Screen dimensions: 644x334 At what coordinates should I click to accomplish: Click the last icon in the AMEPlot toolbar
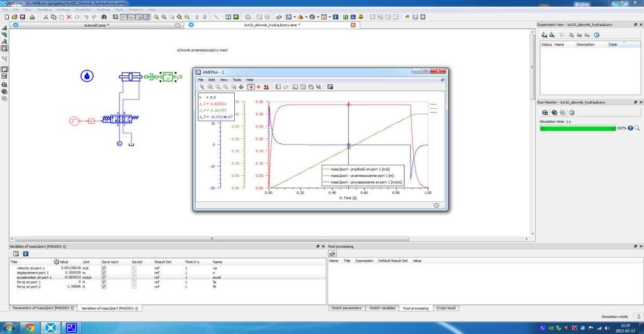click(330, 87)
